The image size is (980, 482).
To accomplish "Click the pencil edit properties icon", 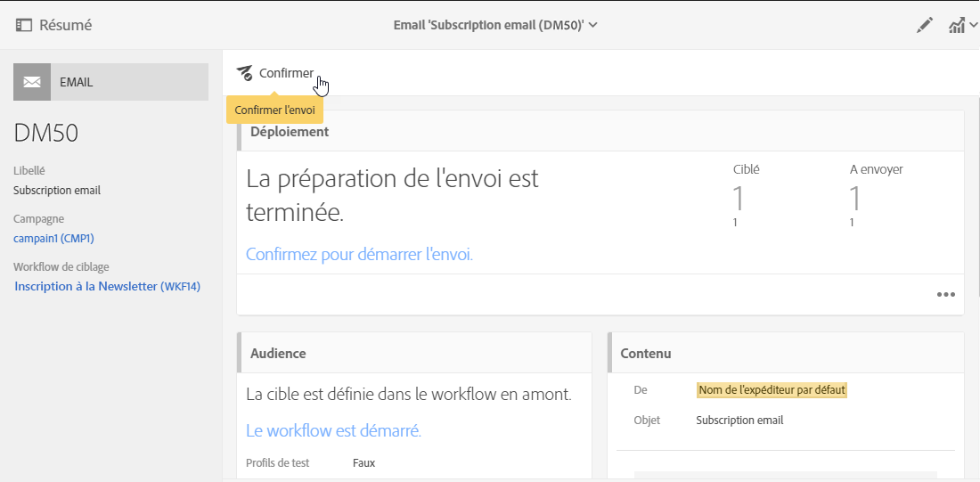I will coord(925,26).
